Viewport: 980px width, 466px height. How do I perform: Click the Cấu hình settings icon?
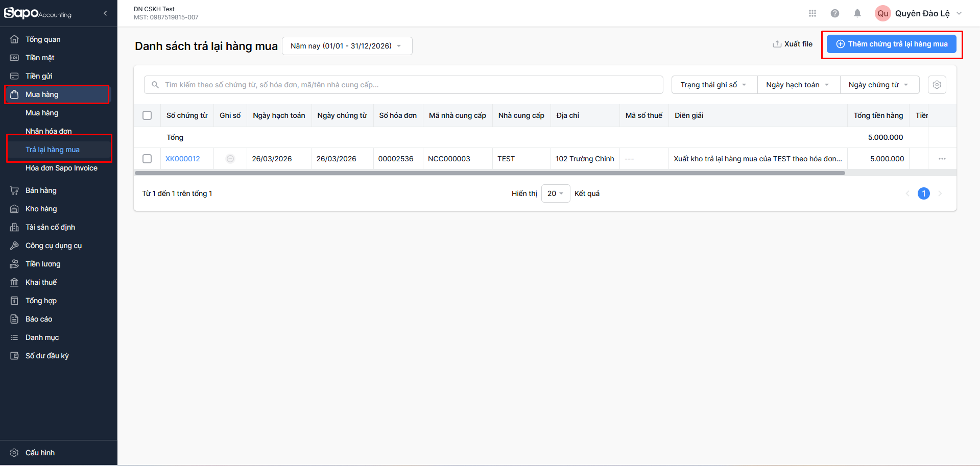click(x=14, y=453)
